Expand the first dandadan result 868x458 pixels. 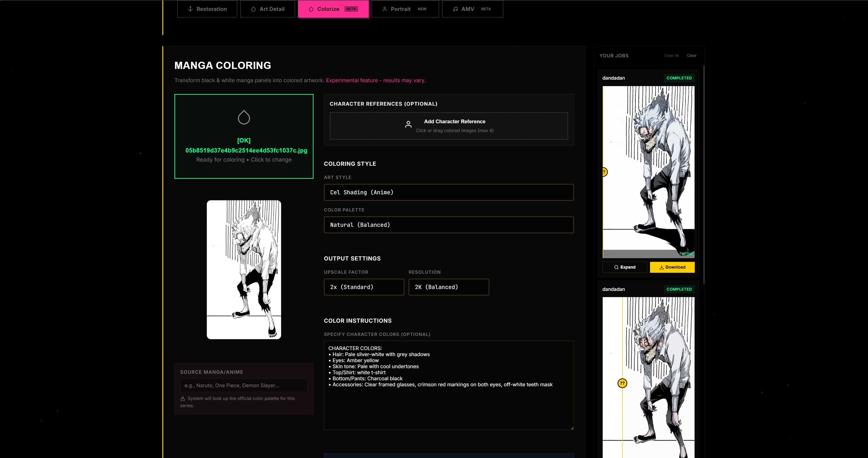click(624, 267)
